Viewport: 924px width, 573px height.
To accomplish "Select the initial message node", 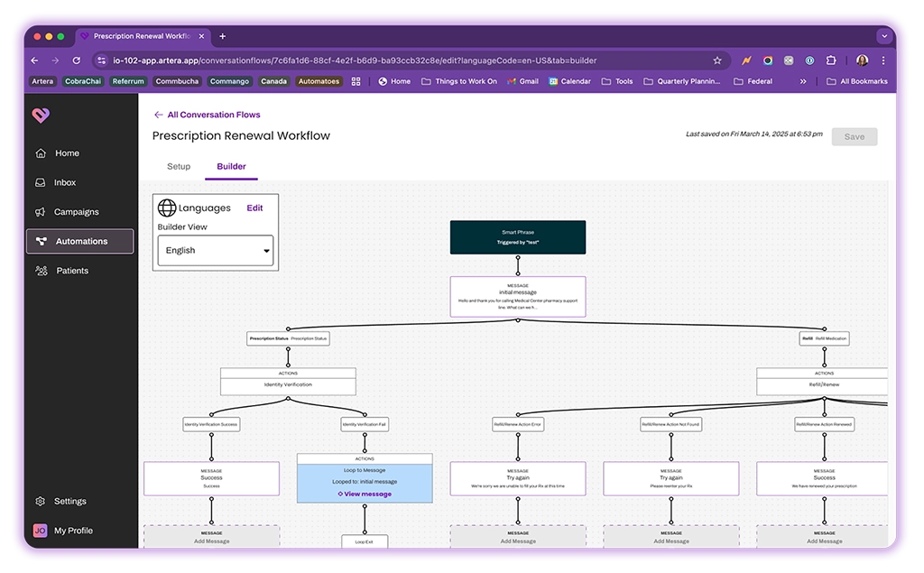I will click(x=517, y=297).
